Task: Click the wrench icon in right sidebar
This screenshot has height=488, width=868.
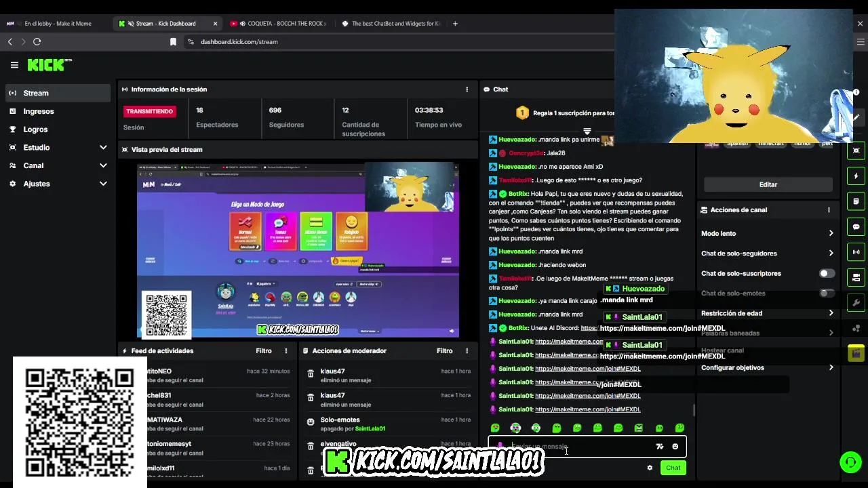Action: point(856,303)
